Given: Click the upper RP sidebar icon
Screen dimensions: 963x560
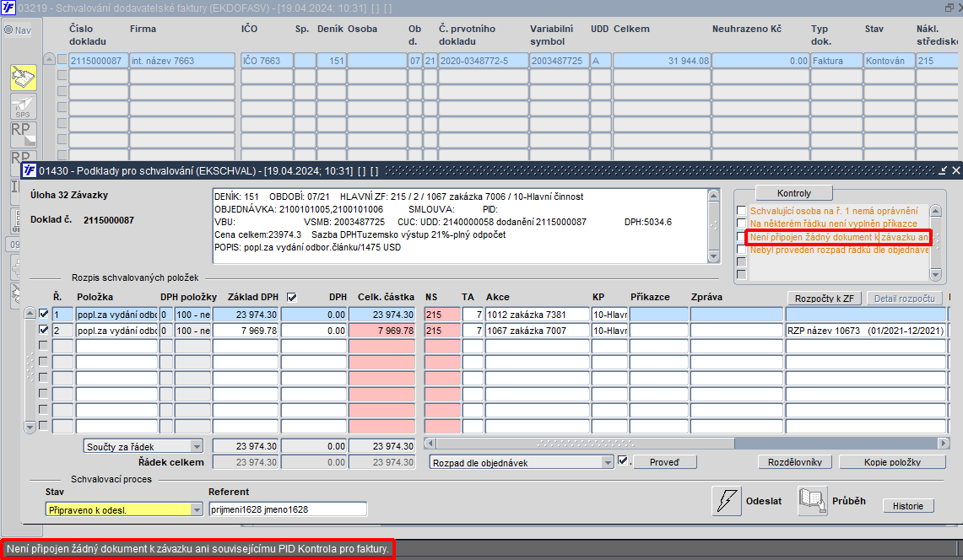Looking at the screenshot, I should tap(24, 134).
